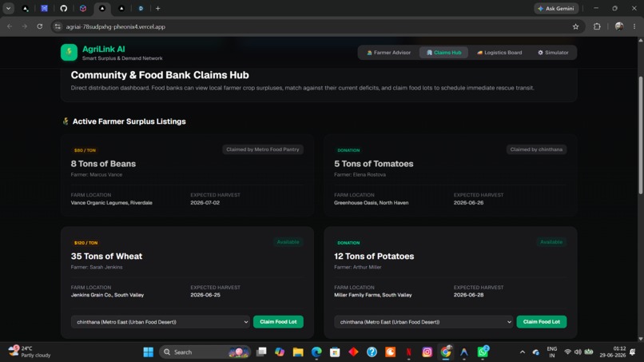Click the Windows taskbar Search box

(205, 352)
